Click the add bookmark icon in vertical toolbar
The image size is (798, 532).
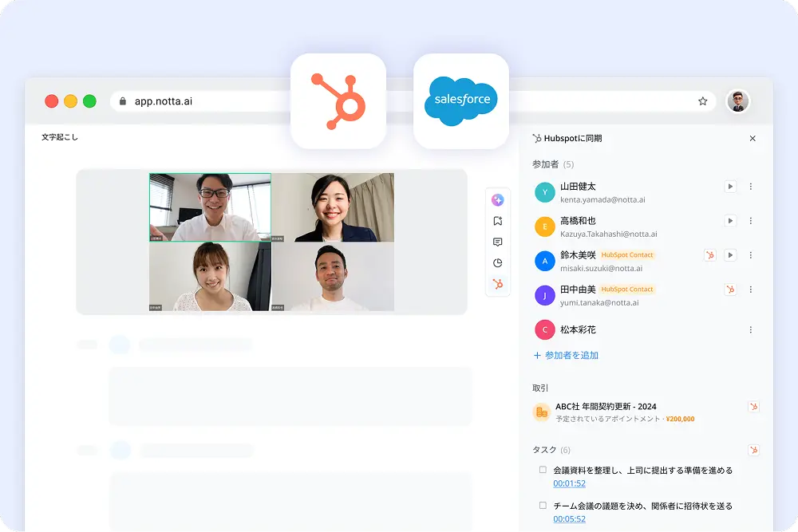pos(498,221)
